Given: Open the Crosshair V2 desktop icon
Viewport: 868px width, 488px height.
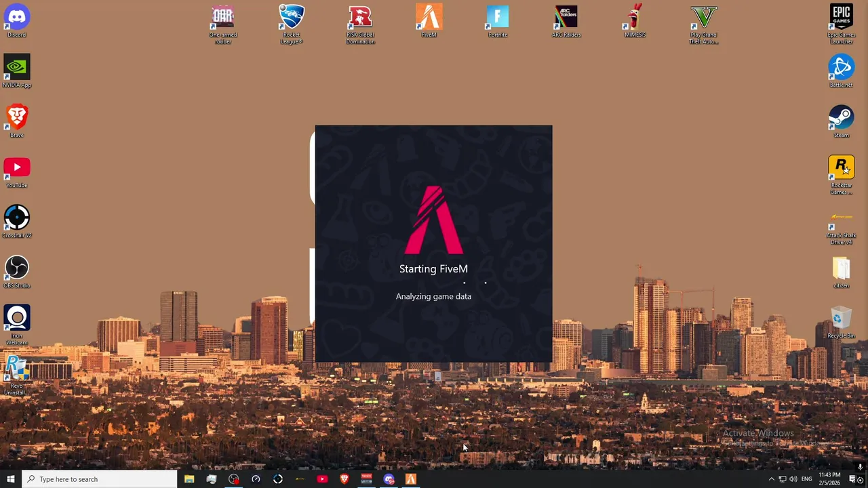Looking at the screenshot, I should 17,222.
